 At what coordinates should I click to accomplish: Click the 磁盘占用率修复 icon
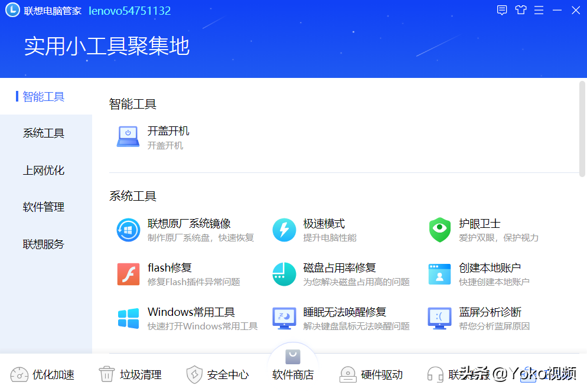(284, 274)
